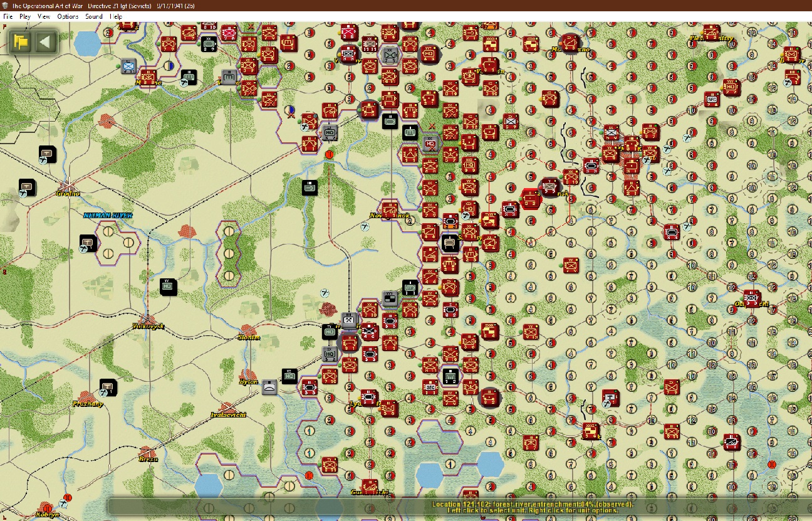Viewport: 812px width, 521px height.
Task: Select red unit on Pleshchenitsy label
Action: click(711, 32)
